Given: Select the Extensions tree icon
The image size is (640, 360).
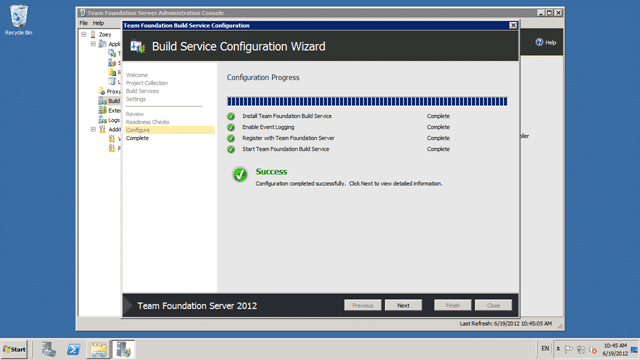Looking at the screenshot, I should [102, 110].
